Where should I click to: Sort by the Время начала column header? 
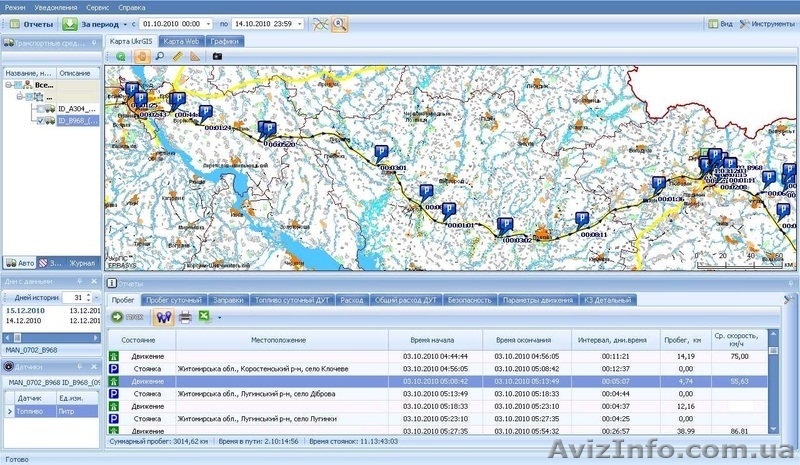435,340
